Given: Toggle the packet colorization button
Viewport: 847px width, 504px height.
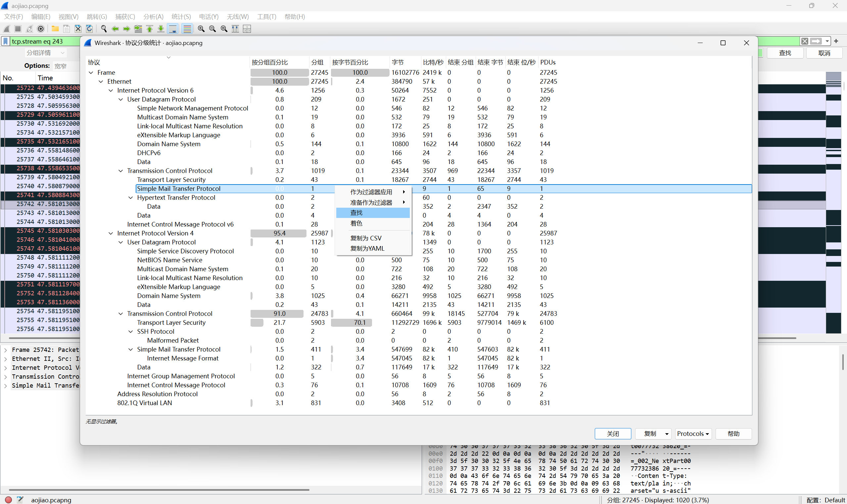Looking at the screenshot, I should click(x=187, y=29).
